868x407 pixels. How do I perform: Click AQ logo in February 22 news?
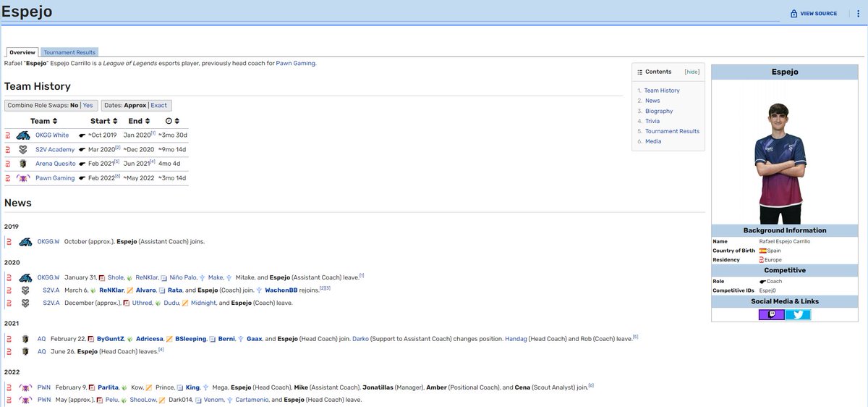(x=25, y=338)
